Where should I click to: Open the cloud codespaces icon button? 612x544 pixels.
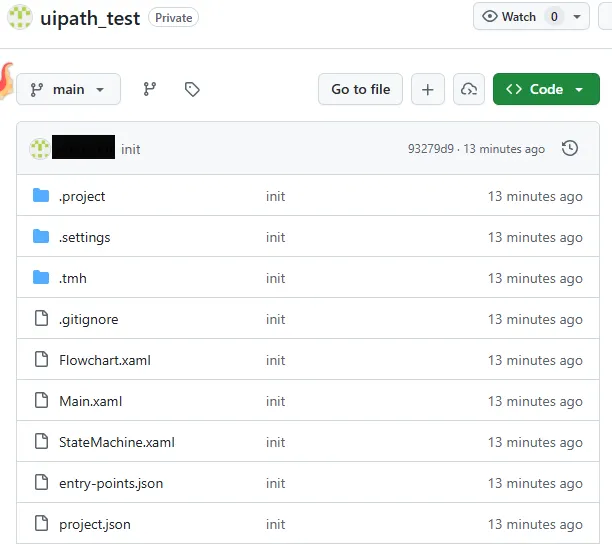pyautogui.click(x=469, y=89)
